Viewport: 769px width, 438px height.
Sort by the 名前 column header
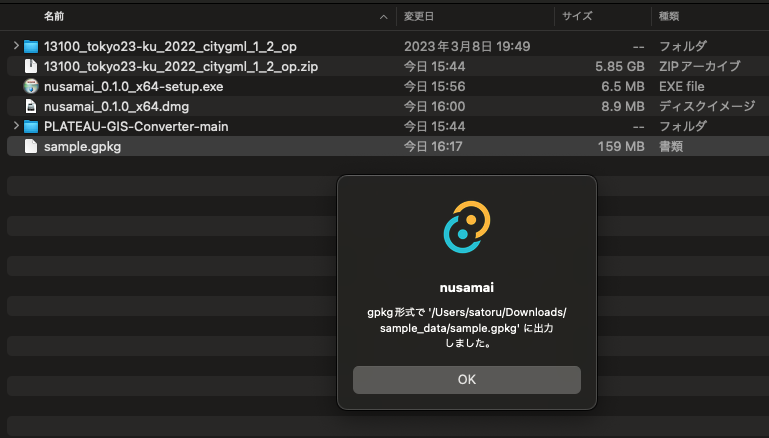(54, 16)
